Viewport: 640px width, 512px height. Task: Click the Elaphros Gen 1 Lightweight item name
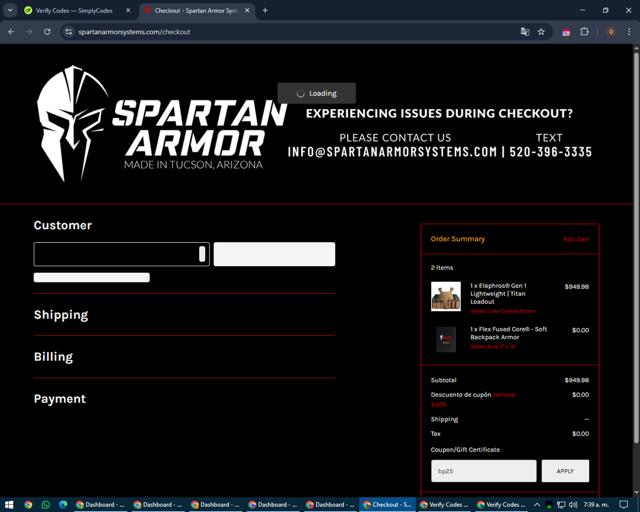click(498, 294)
